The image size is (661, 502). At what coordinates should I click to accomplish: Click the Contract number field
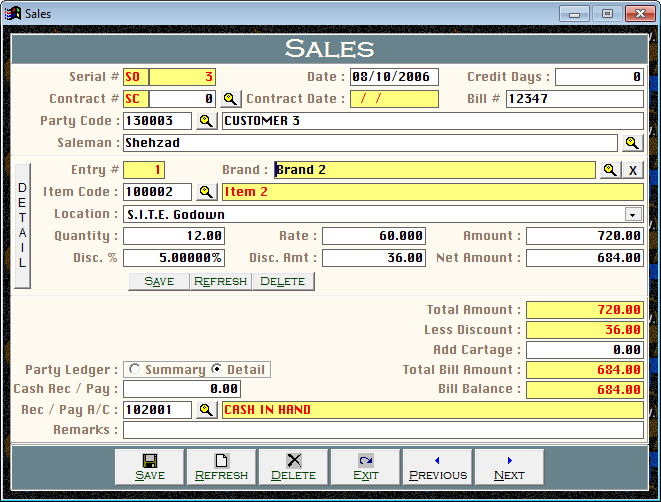click(x=182, y=99)
